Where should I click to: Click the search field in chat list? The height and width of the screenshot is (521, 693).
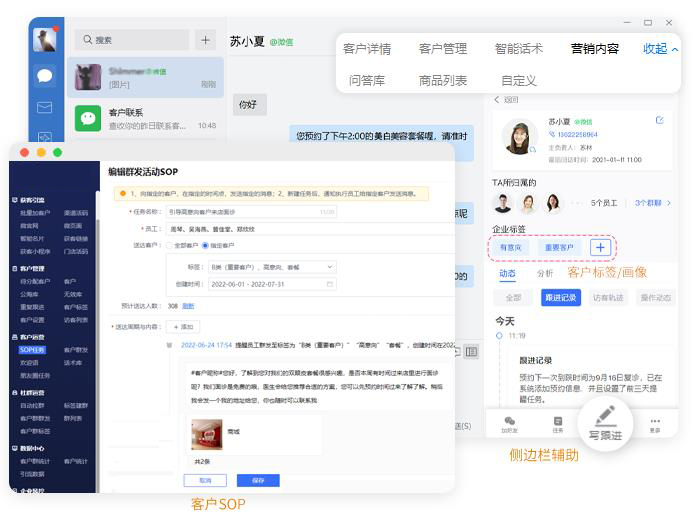132,40
